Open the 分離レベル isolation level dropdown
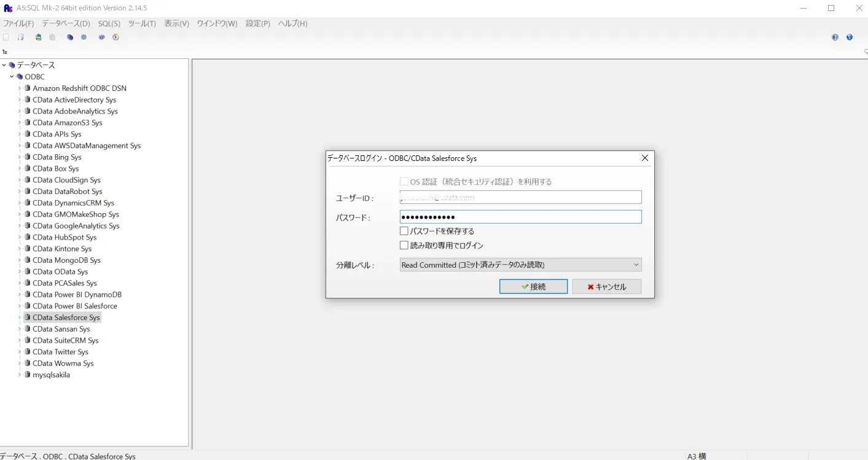This screenshot has width=868, height=460. [636, 264]
